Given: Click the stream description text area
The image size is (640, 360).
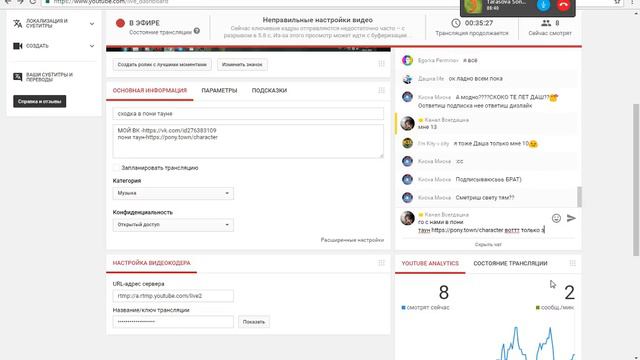Looking at the screenshot, I should point(248,141).
